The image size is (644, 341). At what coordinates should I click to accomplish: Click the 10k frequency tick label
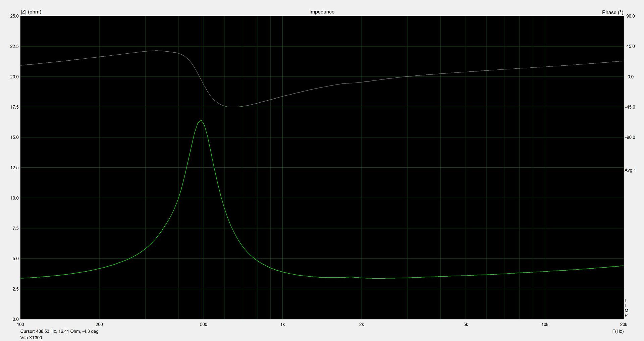(545, 325)
